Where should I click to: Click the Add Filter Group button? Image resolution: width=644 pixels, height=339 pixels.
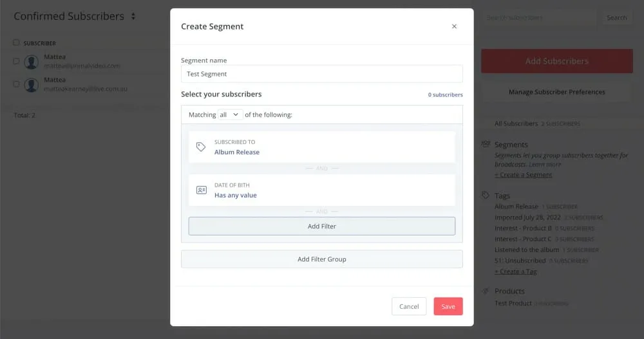pos(321,259)
